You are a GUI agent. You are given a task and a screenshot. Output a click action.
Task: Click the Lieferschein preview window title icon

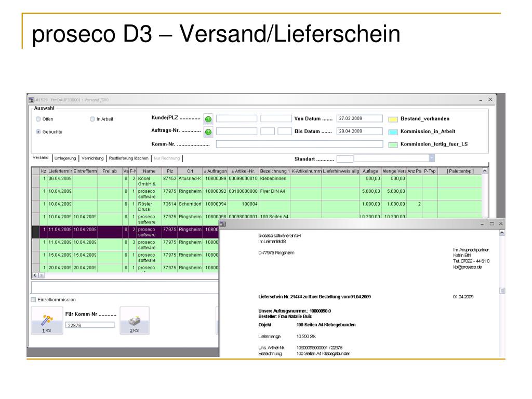pyautogui.click(x=223, y=224)
